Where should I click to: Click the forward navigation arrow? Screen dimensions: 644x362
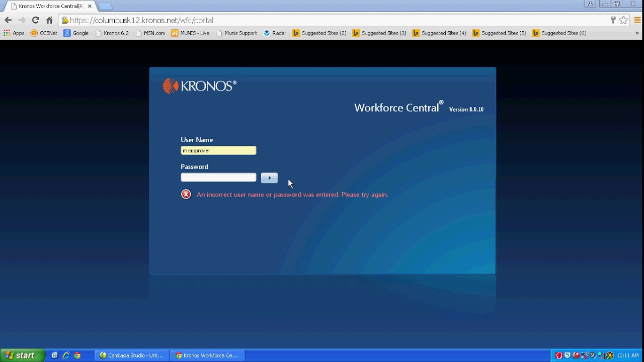[x=22, y=20]
